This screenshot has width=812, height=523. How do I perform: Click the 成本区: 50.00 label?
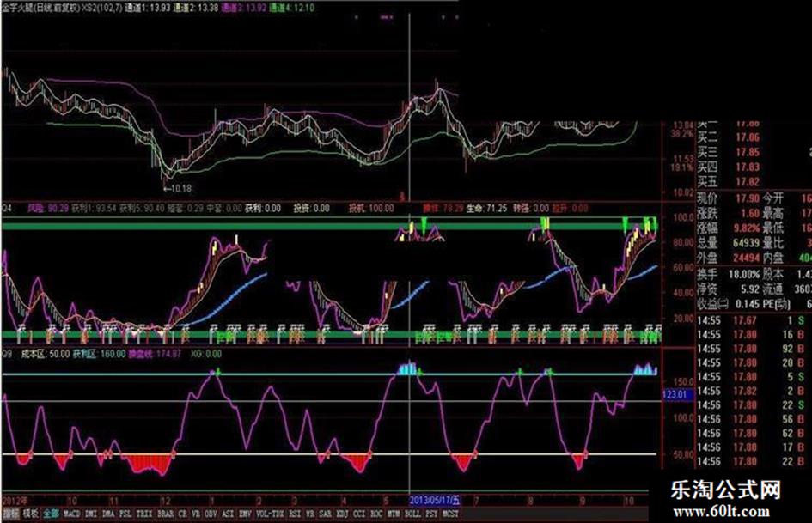(45, 354)
